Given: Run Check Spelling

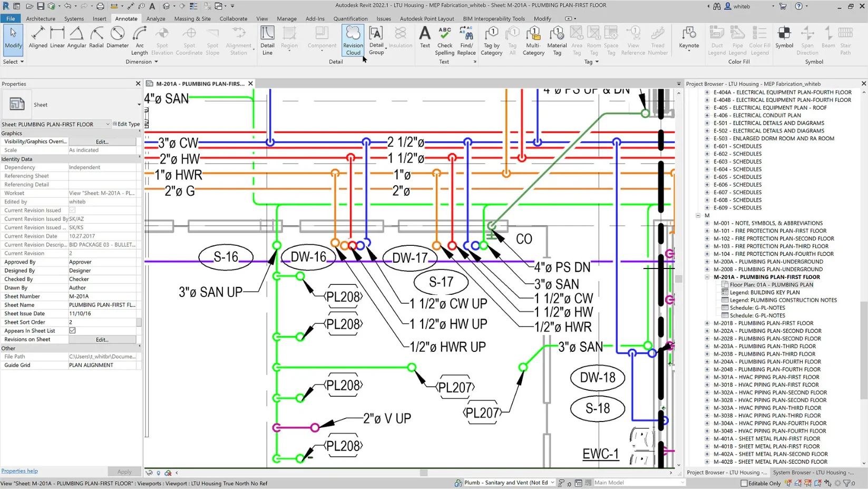Looking at the screenshot, I should (444, 41).
